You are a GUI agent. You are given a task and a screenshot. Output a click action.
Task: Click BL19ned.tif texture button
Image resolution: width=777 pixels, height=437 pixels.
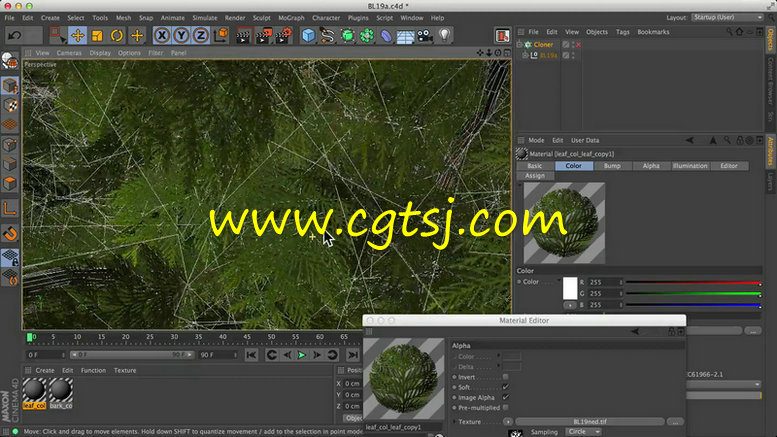(590, 422)
